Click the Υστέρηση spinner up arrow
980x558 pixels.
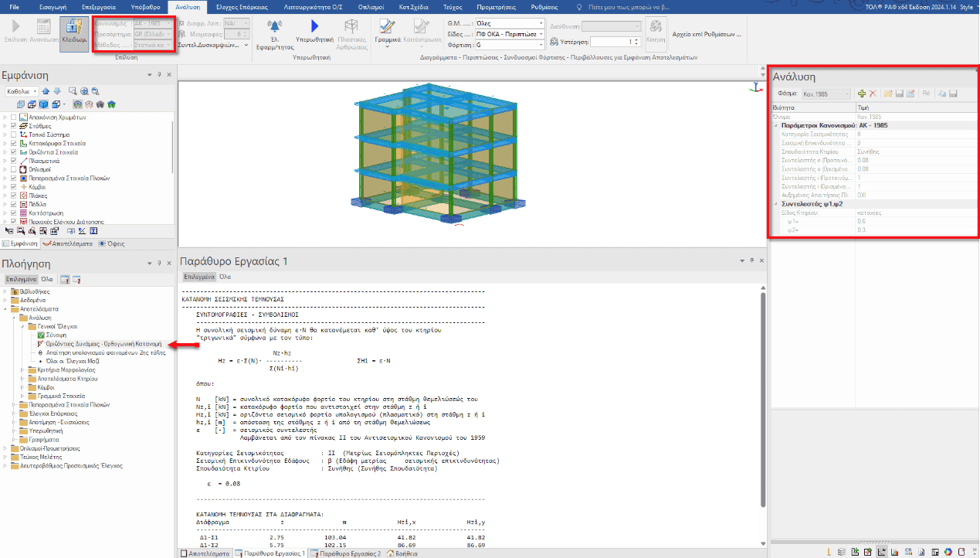pyautogui.click(x=636, y=39)
